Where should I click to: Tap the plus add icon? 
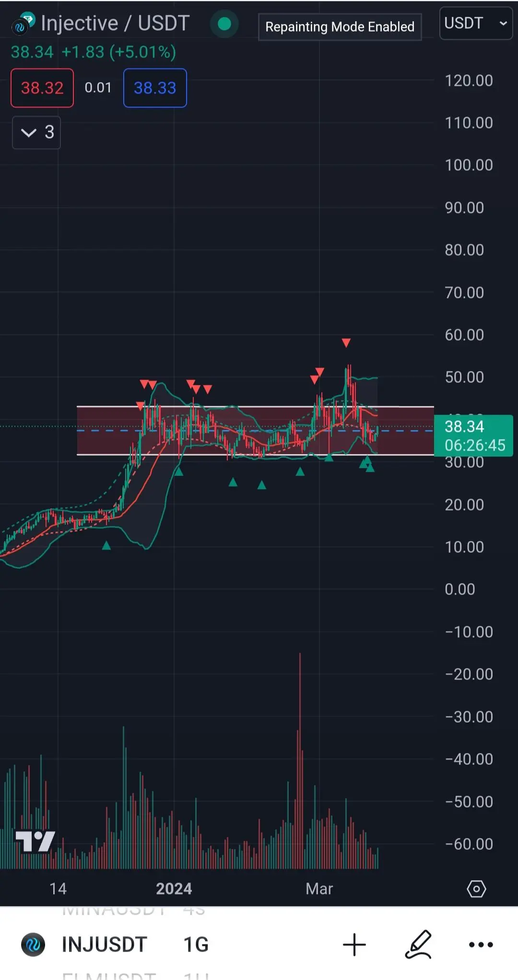(354, 944)
